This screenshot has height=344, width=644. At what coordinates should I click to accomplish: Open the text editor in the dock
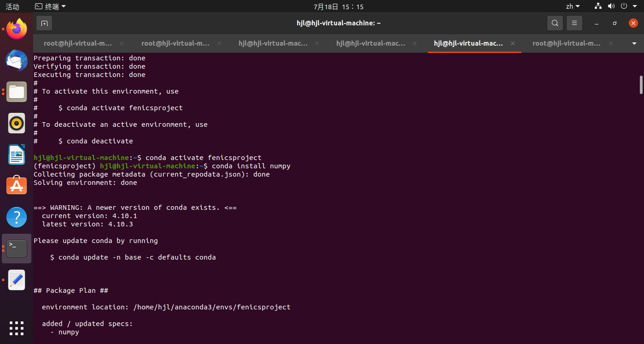click(16, 279)
